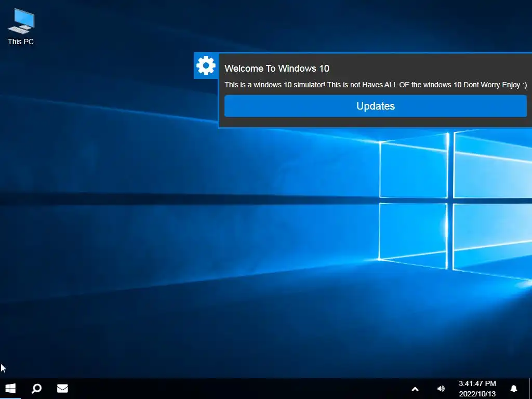Open the Mail envelope icon on the taskbar
Screen dimensions: 532x399
[62, 389]
